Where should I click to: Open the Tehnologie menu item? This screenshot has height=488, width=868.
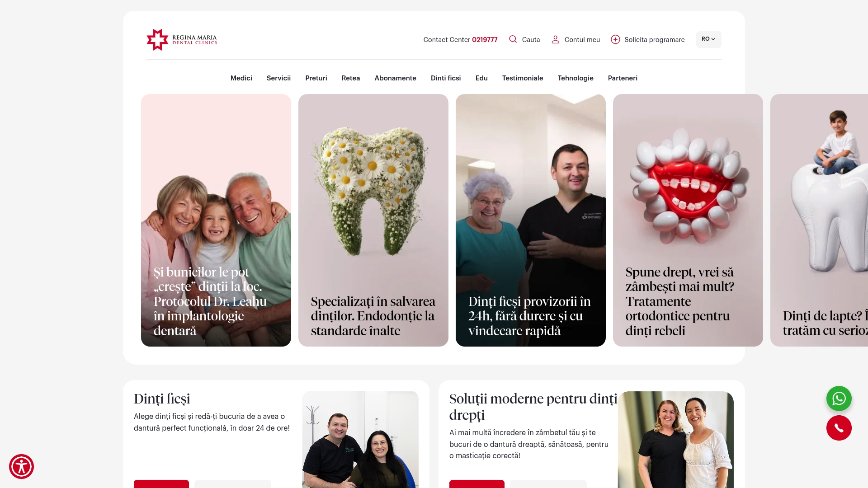[x=576, y=78]
